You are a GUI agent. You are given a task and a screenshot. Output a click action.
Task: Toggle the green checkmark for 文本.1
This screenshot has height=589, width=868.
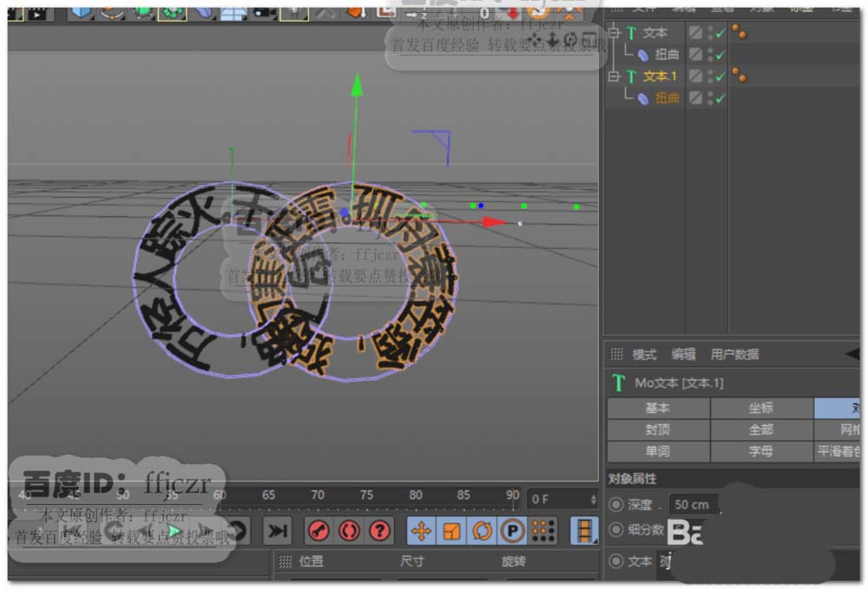(x=720, y=76)
